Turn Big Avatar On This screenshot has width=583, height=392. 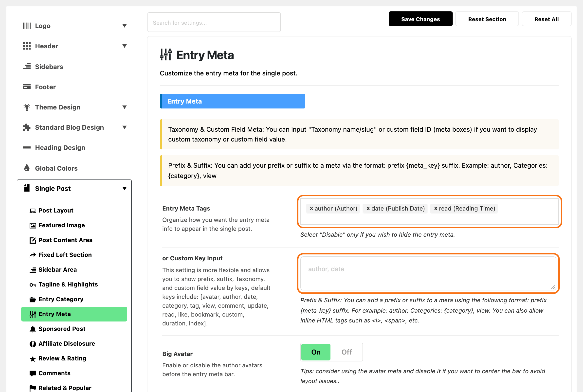pos(316,352)
